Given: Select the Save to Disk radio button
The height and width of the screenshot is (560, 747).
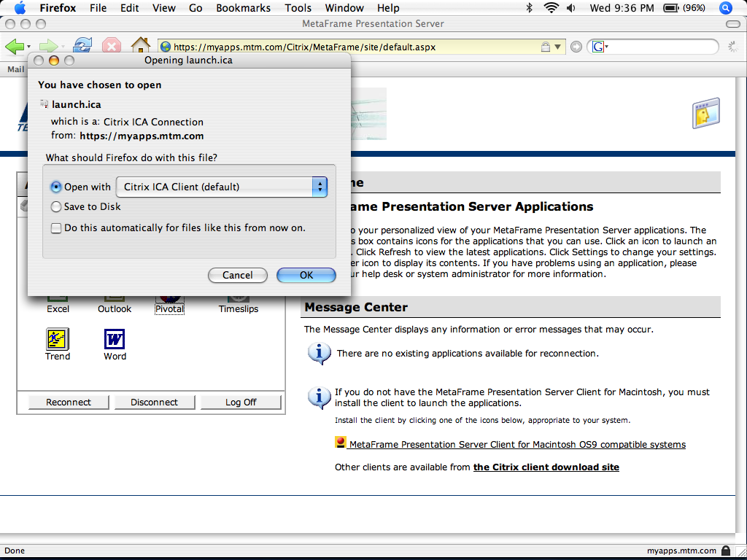Looking at the screenshot, I should pyautogui.click(x=55, y=206).
